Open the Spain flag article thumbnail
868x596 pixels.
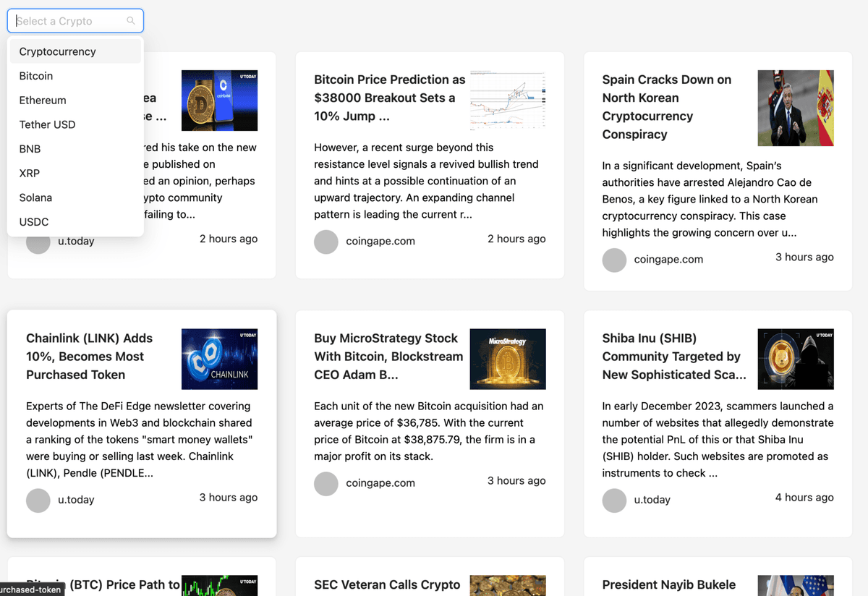tap(796, 108)
